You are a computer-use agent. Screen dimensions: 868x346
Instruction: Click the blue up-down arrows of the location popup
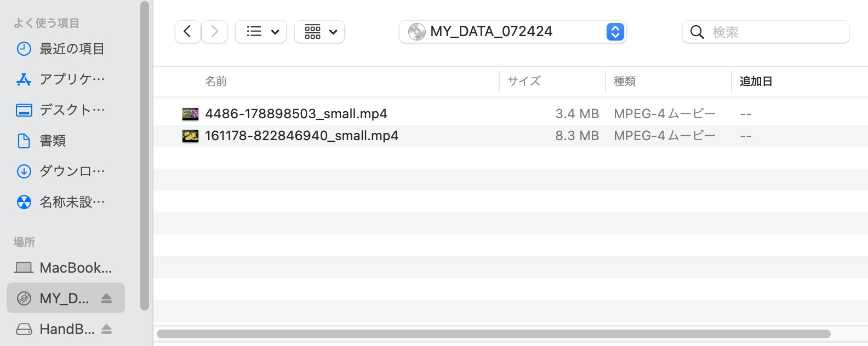615,32
